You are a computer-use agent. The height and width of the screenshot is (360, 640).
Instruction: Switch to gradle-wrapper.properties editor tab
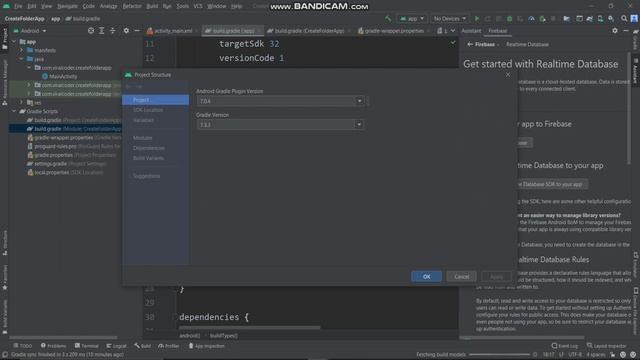point(393,31)
